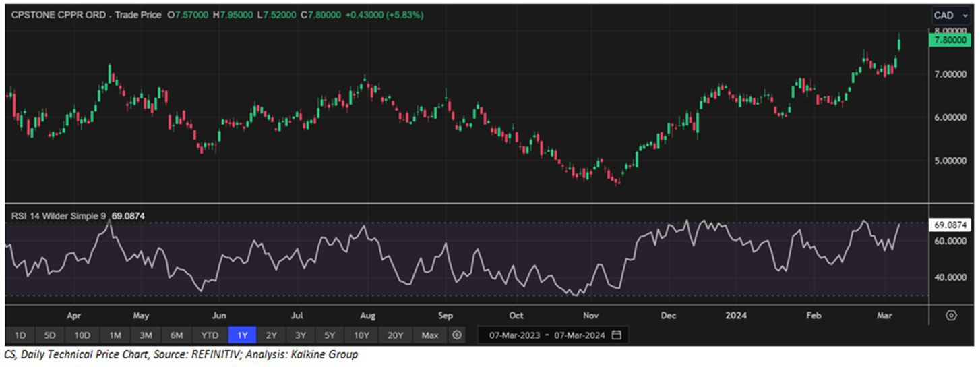Image resolution: width=980 pixels, height=367 pixels.
Task: Select the 5D time range
Action: [51, 335]
